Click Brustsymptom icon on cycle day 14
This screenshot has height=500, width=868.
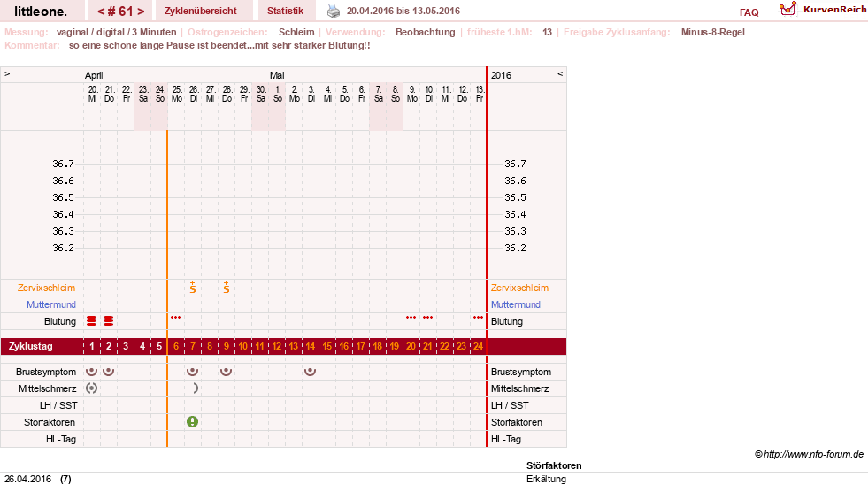[x=310, y=372]
